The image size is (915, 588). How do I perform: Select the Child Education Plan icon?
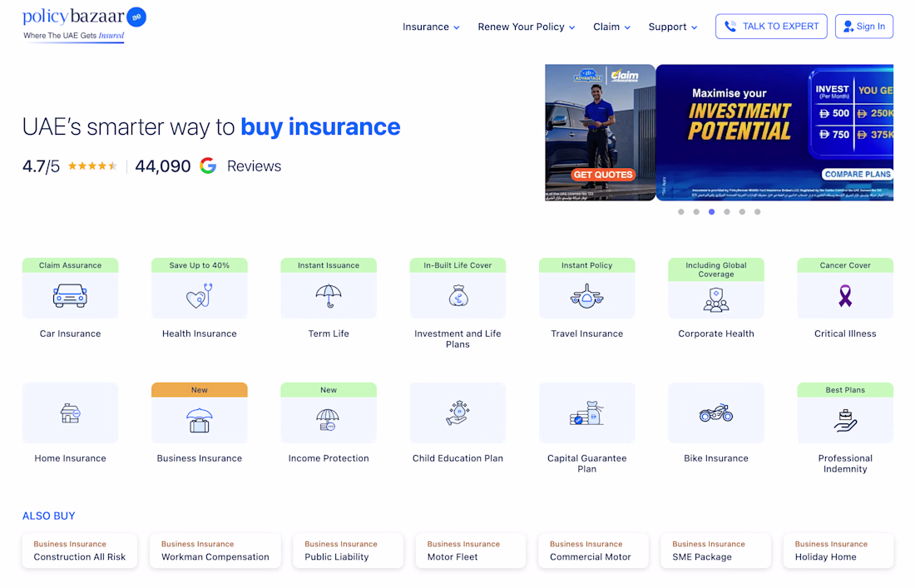point(458,413)
